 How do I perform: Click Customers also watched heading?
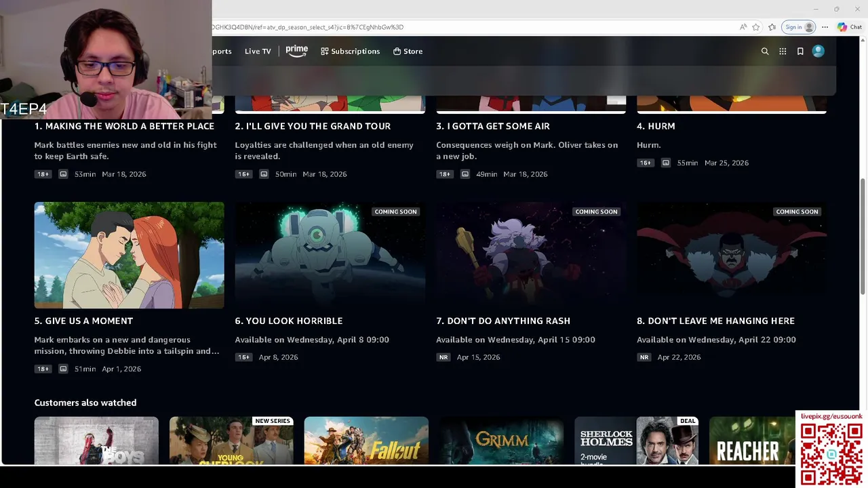coord(85,403)
